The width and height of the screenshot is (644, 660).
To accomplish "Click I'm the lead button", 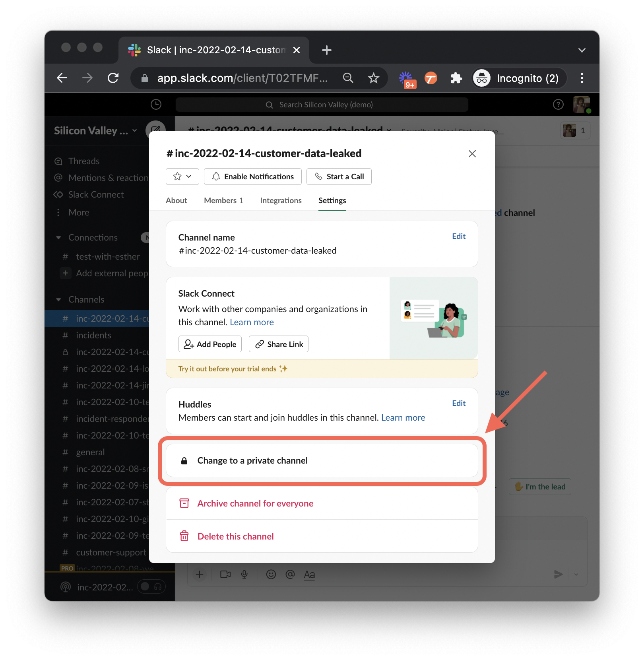I will coord(540,487).
